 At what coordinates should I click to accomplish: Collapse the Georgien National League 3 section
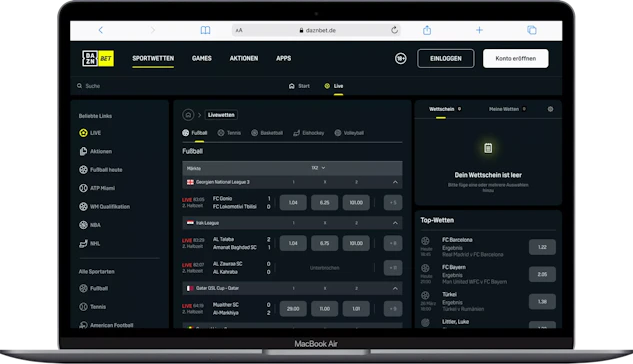(395, 182)
